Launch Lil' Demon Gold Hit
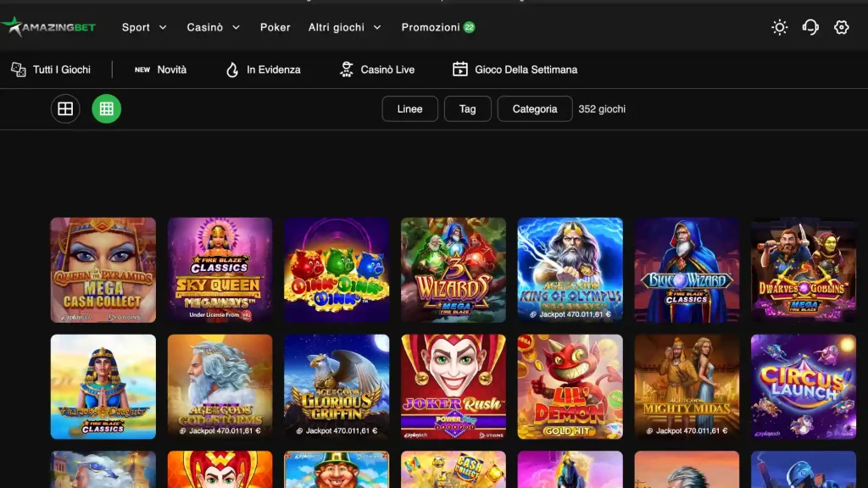This screenshot has height=488, width=868. 570,386
